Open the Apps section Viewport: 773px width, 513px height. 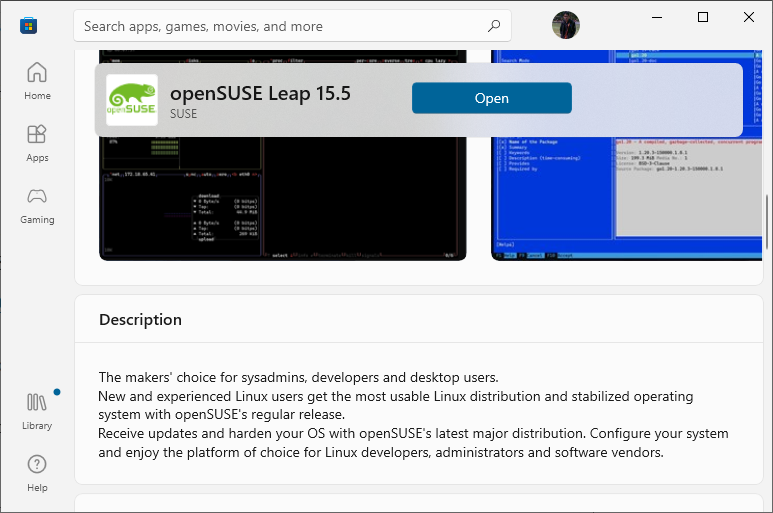[x=37, y=143]
